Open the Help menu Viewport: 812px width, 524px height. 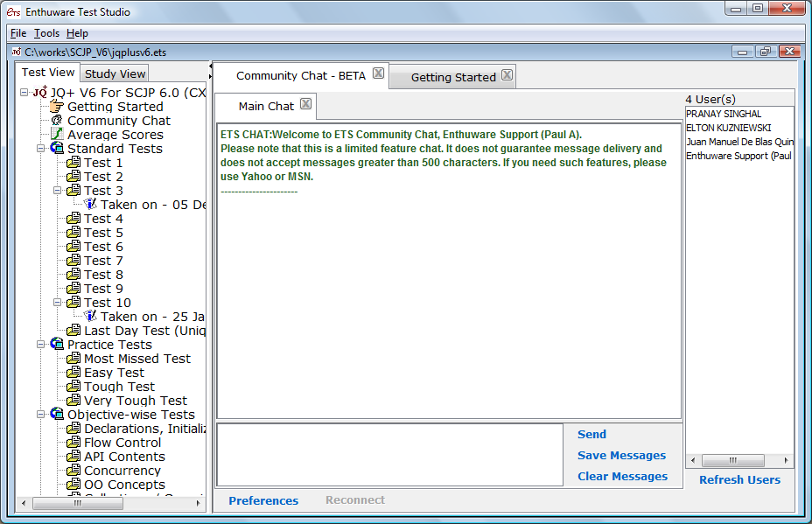point(77,33)
